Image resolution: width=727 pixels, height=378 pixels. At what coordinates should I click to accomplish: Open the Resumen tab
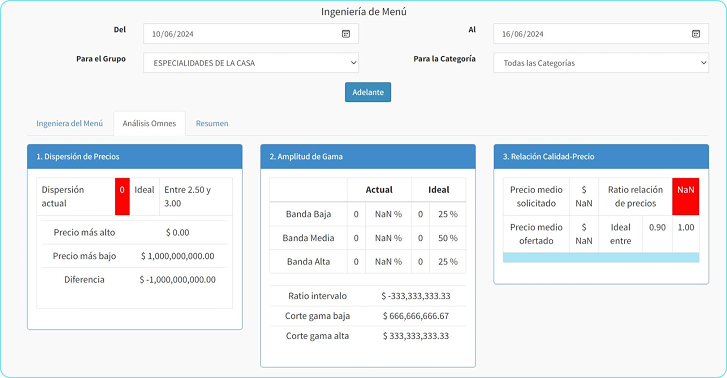(212, 123)
